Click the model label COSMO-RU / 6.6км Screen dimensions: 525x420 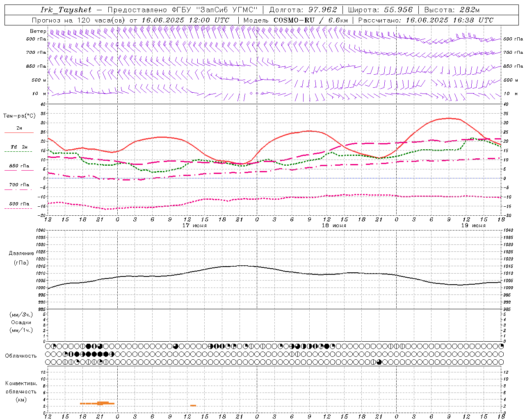tap(310, 20)
